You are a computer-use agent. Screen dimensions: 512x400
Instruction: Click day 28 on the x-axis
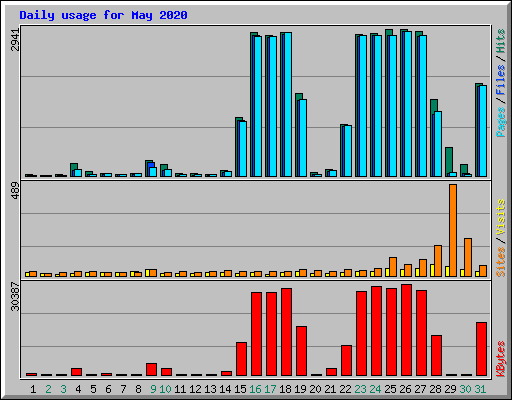(435, 389)
